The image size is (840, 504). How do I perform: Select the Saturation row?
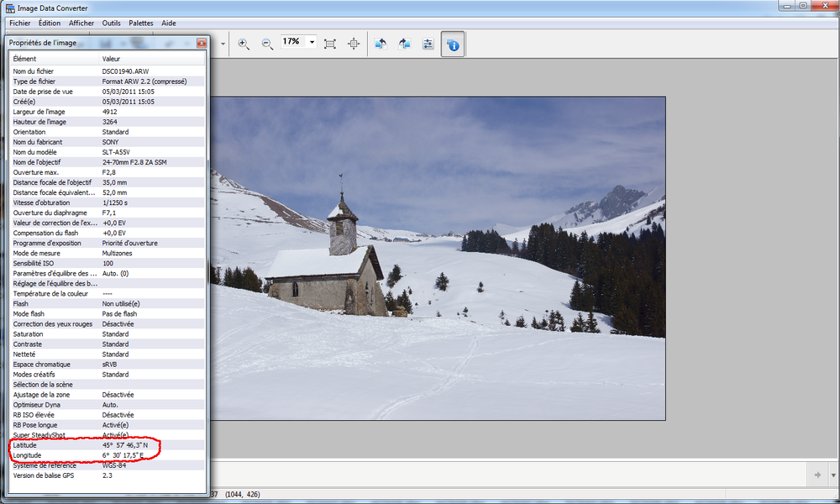pyautogui.click(x=108, y=334)
